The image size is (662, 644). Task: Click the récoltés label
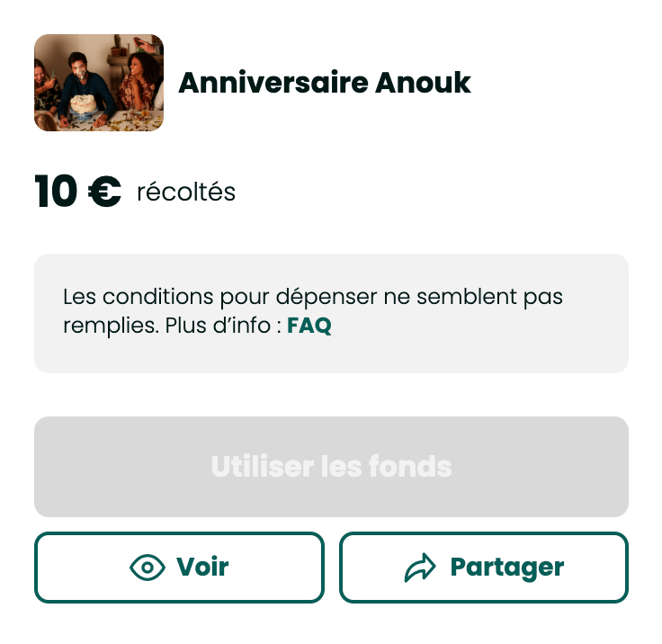[186, 192]
